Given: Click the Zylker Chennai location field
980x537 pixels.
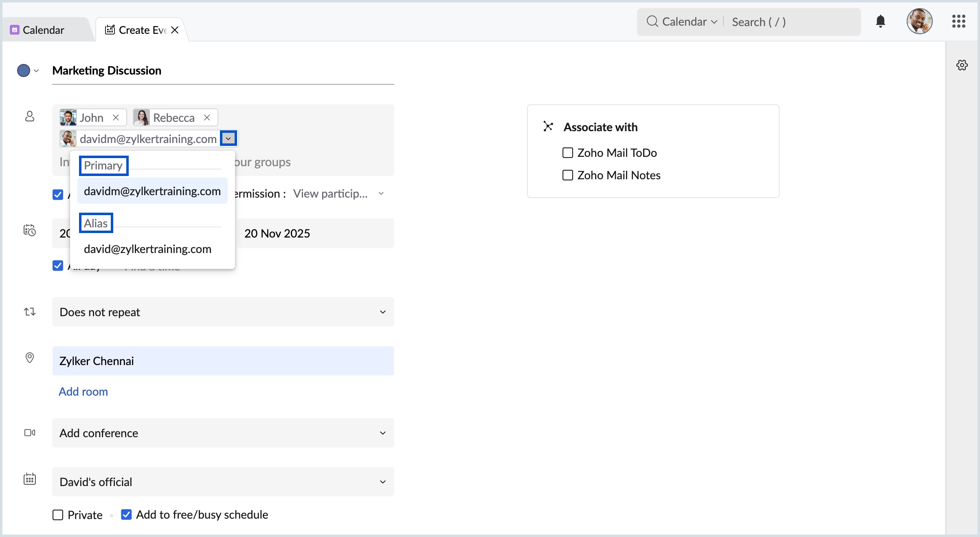Looking at the screenshot, I should click(223, 361).
